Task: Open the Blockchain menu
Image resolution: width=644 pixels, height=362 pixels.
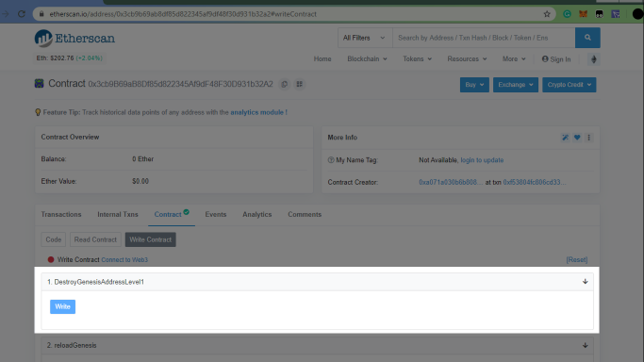Action: coord(367,59)
